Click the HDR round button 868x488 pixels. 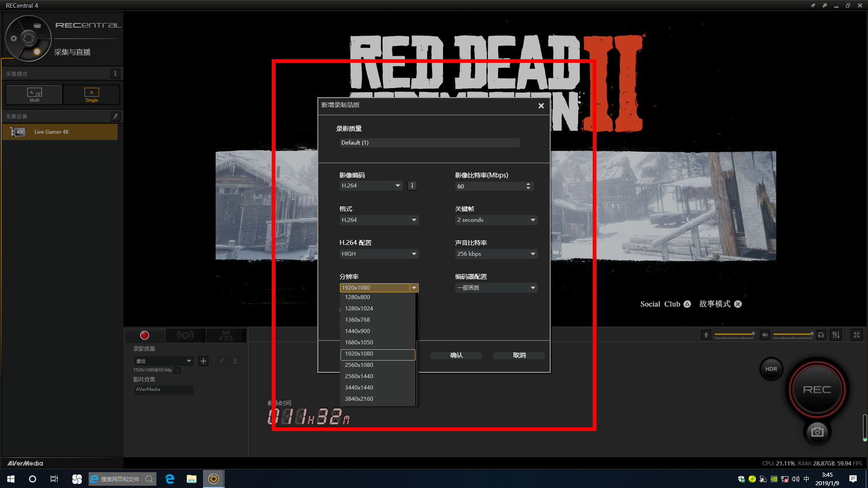[771, 369]
